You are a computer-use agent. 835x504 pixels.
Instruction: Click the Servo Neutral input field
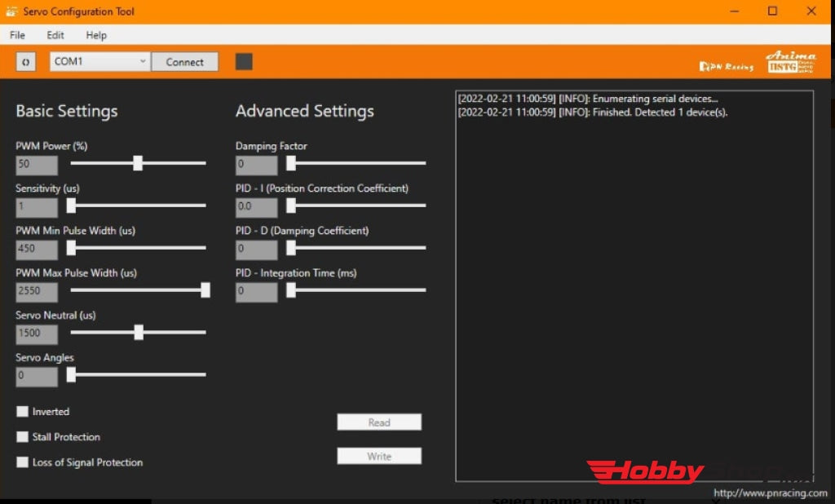36,333
